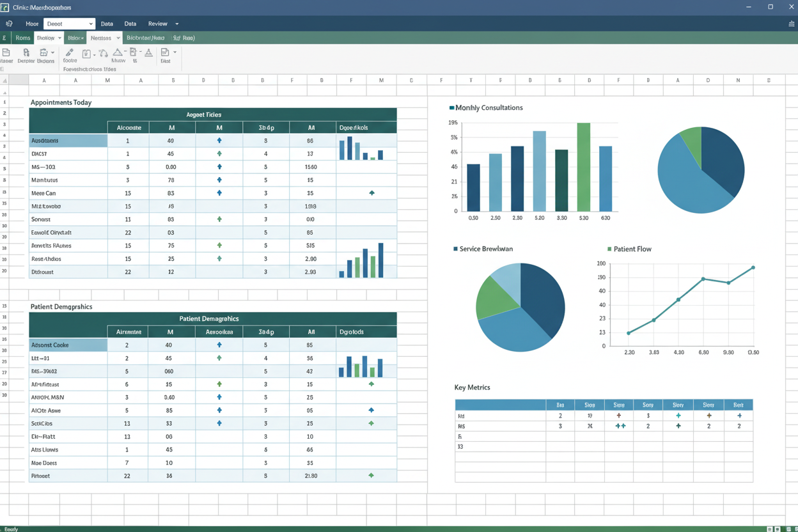Click the Alcooate column header in Appointments table
This screenshot has height=532, width=798.
(129, 128)
